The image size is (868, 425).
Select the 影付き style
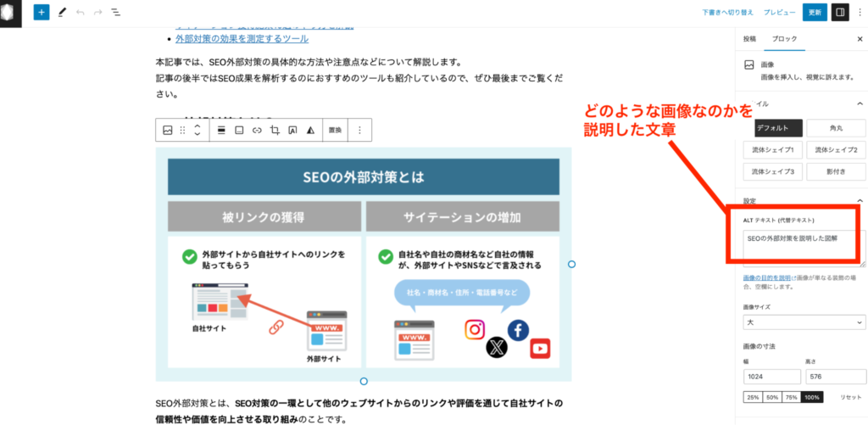836,171
